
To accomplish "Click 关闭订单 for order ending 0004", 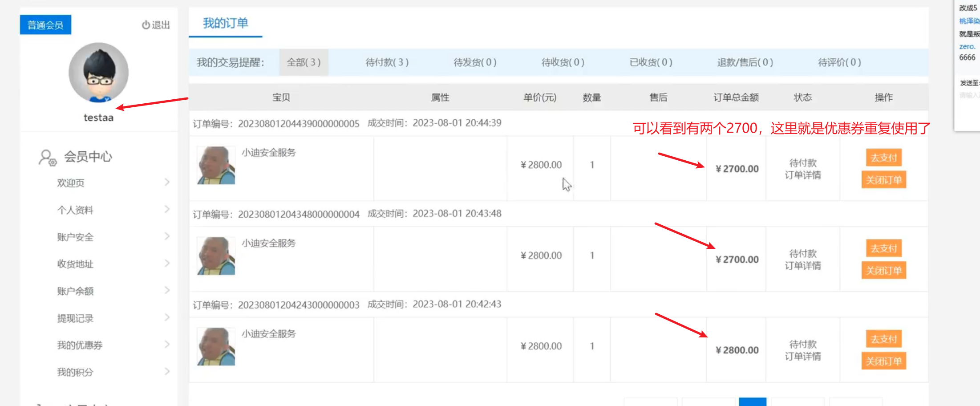I will click(x=883, y=271).
